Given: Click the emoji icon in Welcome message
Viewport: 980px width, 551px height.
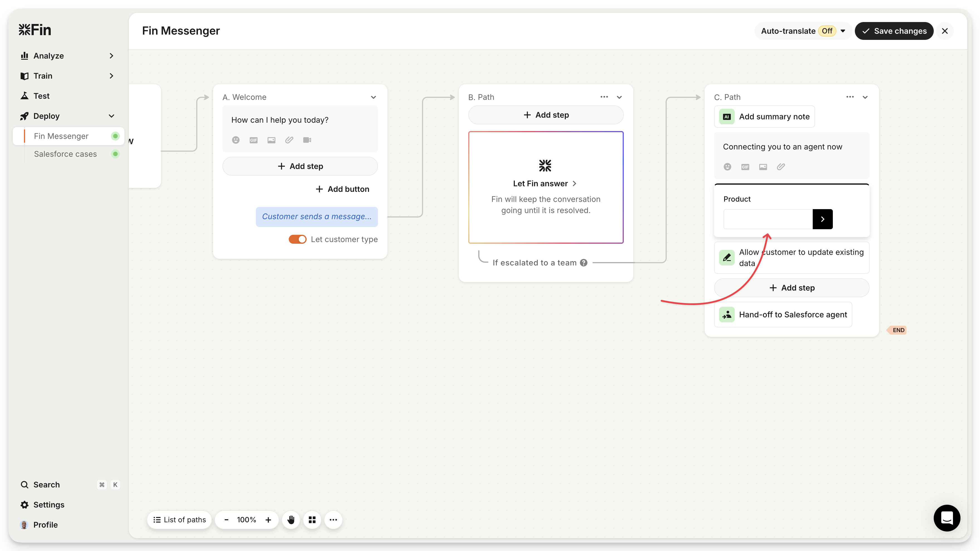Looking at the screenshot, I should 236,140.
